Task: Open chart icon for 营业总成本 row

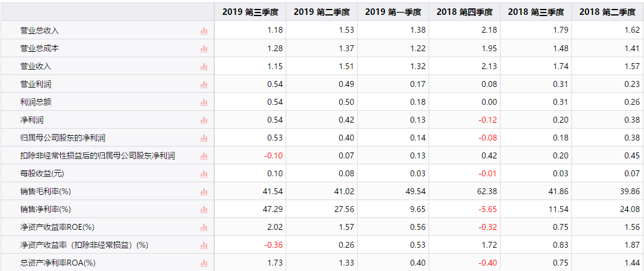Action: click(x=204, y=48)
